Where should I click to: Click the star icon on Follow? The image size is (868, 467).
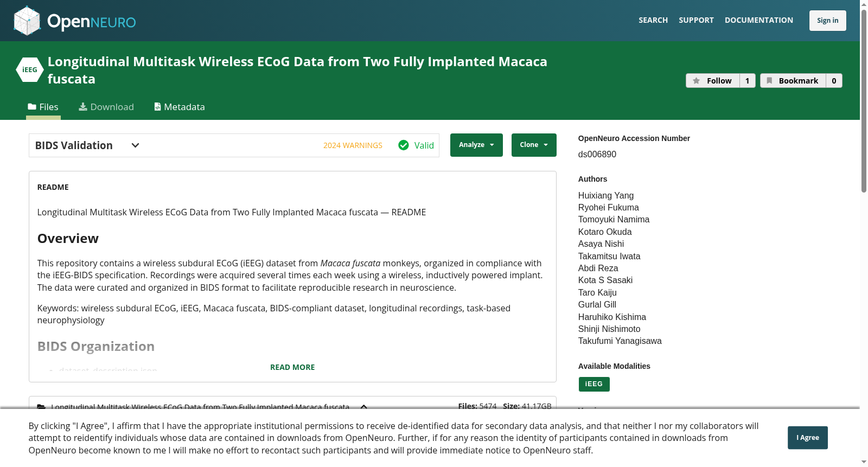[697, 81]
